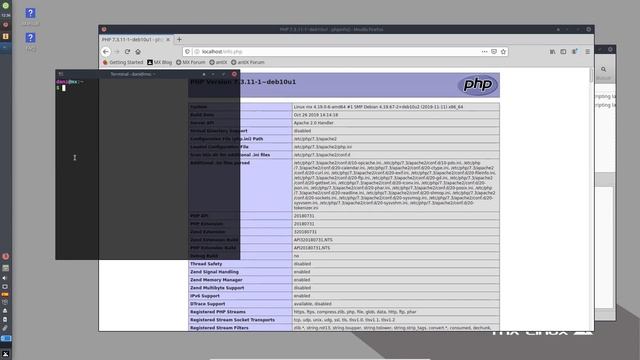The height and width of the screenshot is (360, 640).
Task: Reload the localhost page
Action: (127, 52)
